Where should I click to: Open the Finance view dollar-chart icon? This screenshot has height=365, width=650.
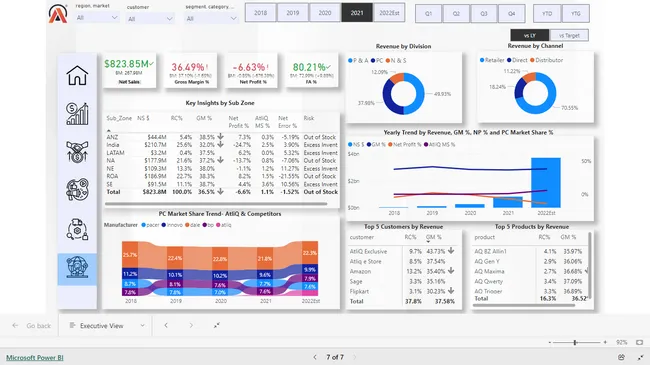(77, 114)
